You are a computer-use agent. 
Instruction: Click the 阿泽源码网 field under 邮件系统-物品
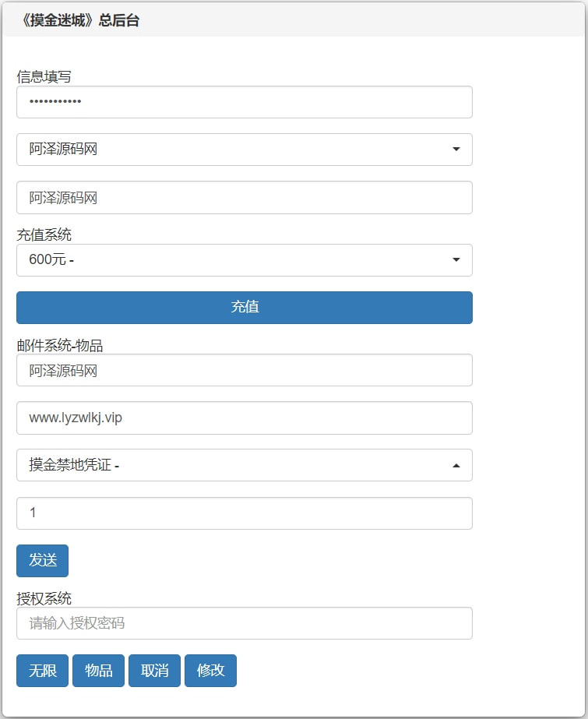coord(244,371)
